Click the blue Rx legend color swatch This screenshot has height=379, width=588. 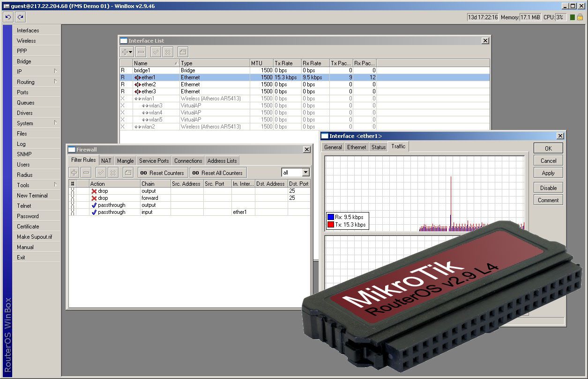[331, 217]
